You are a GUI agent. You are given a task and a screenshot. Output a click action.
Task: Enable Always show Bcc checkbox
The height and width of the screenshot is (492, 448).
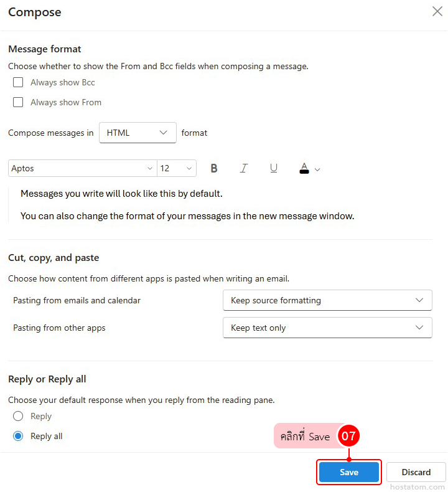coord(18,83)
